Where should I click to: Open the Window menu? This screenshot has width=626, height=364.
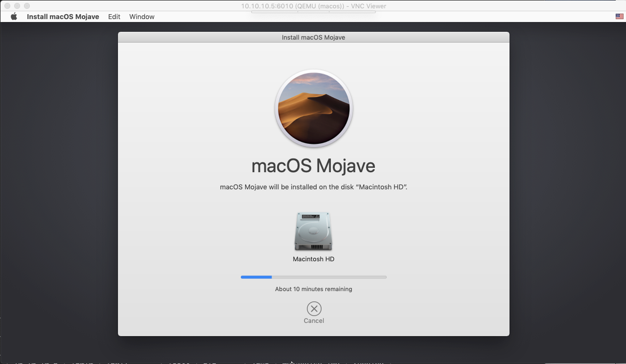[x=142, y=17]
